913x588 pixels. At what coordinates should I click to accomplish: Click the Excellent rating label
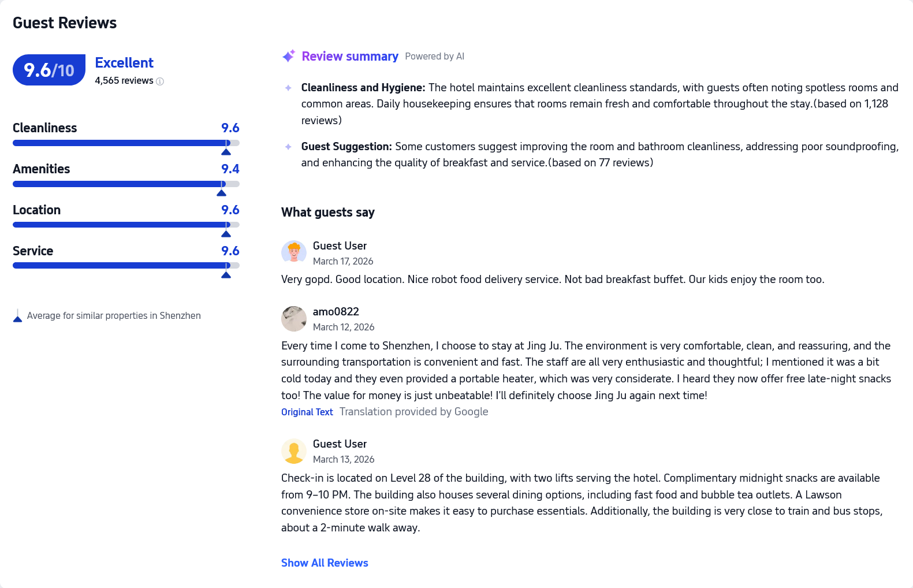(124, 62)
